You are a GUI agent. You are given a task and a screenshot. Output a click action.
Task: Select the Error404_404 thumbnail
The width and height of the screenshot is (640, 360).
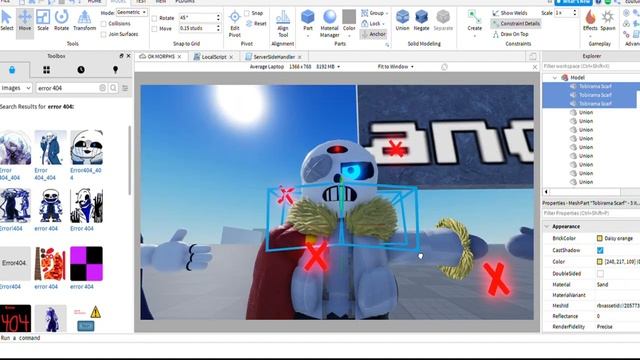[87, 147]
